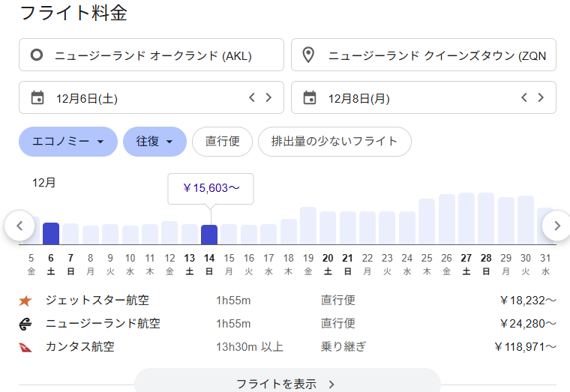This screenshot has height=392, width=570.
Task: Advance departure date with right chevron
Action: coord(268,97)
